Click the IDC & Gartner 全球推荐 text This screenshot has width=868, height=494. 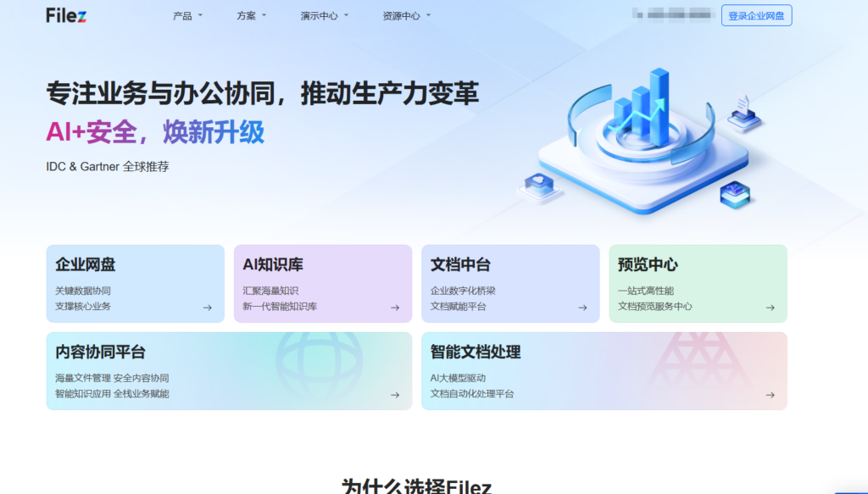coord(108,168)
